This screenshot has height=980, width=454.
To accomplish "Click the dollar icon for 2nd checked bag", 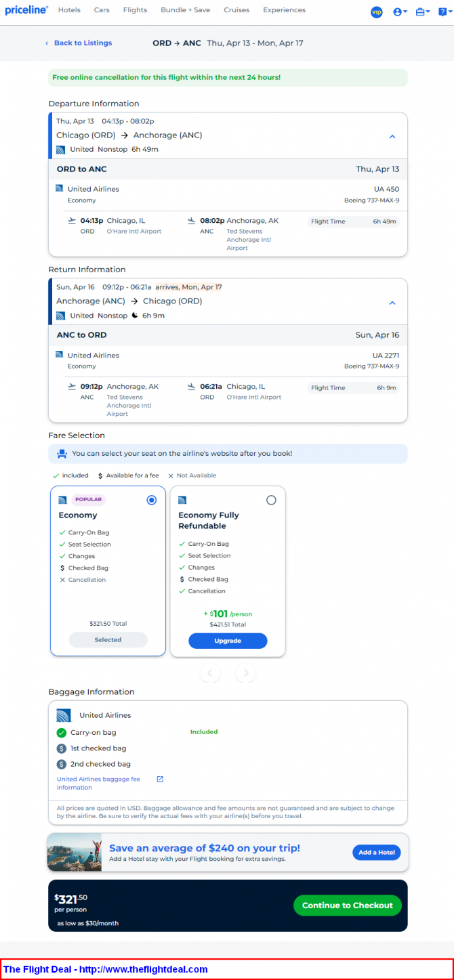I will 62,764.
